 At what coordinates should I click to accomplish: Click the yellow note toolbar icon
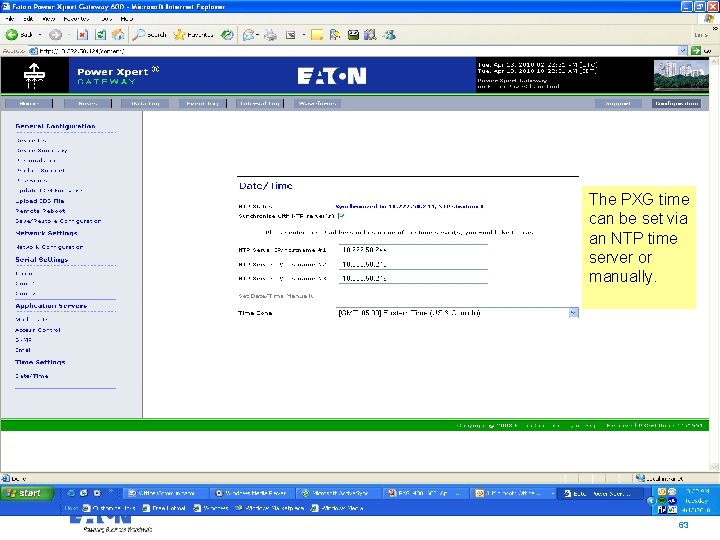[317, 35]
